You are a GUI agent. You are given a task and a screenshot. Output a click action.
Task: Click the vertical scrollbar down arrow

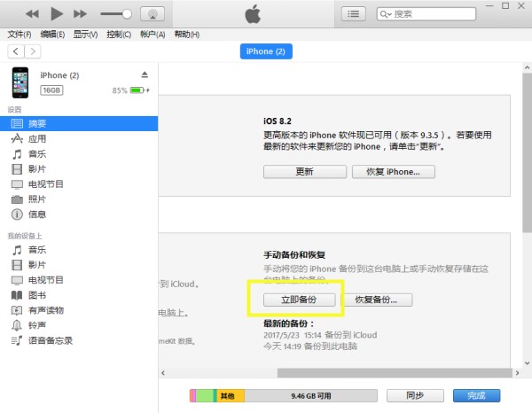527,363
